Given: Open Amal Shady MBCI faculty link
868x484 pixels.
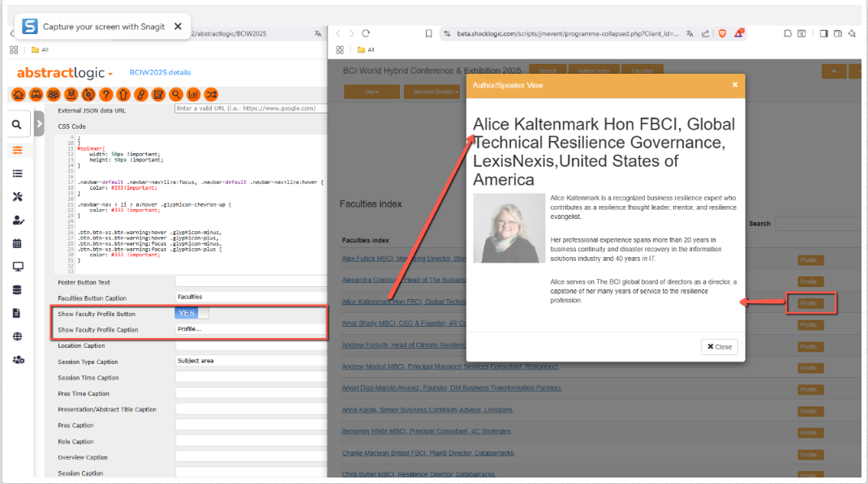Looking at the screenshot, I should tap(404, 323).
